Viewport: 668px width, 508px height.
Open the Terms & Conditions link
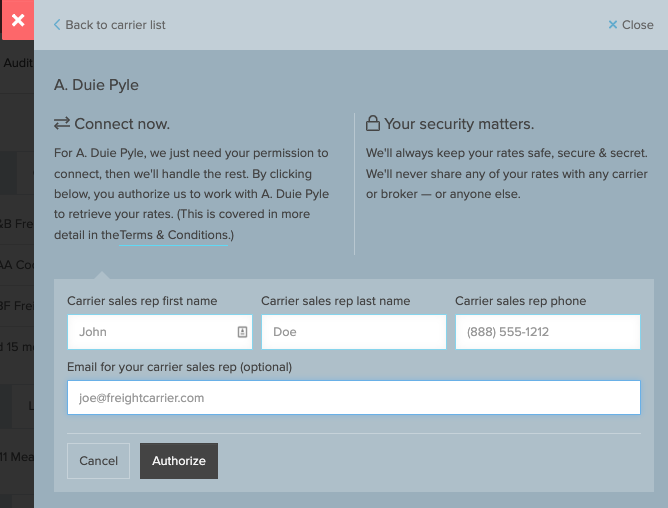(174, 235)
